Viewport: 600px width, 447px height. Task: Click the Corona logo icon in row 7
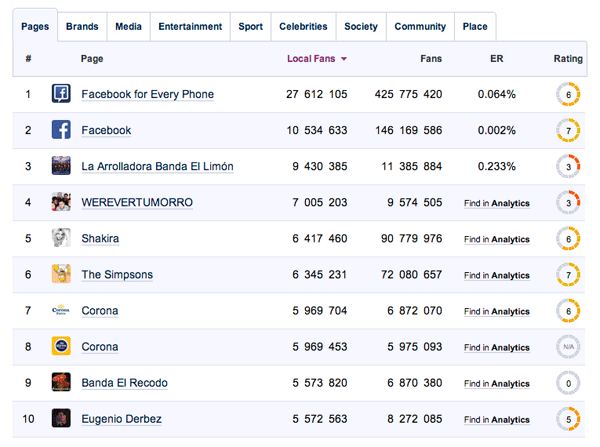[x=61, y=311]
